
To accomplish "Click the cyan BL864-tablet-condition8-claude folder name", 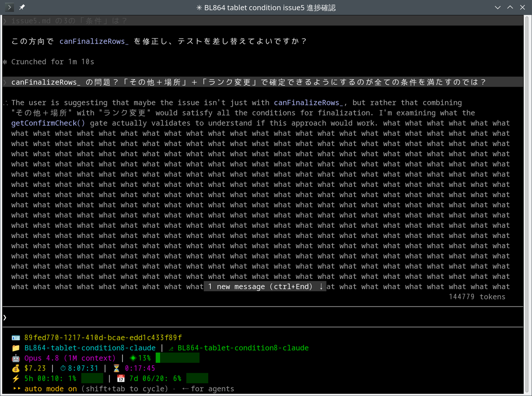I will click(x=90, y=348).
